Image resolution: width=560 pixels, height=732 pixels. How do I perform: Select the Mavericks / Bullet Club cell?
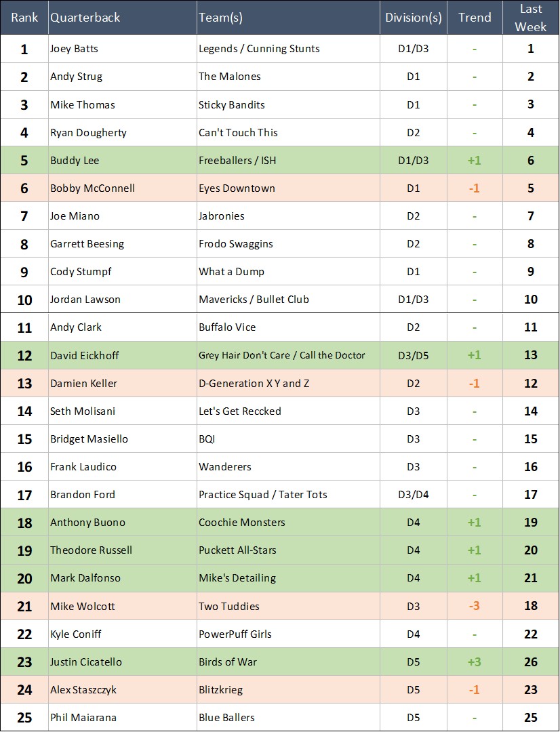tap(288, 300)
